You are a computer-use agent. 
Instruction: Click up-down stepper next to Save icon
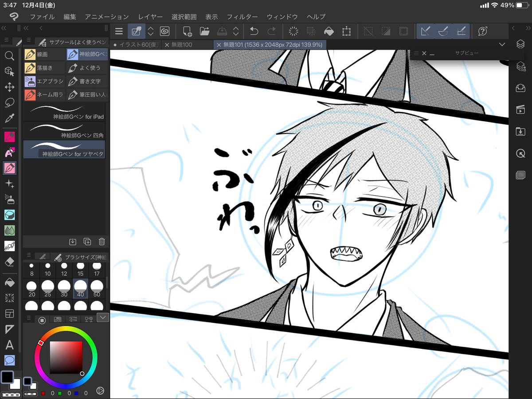pos(236,31)
